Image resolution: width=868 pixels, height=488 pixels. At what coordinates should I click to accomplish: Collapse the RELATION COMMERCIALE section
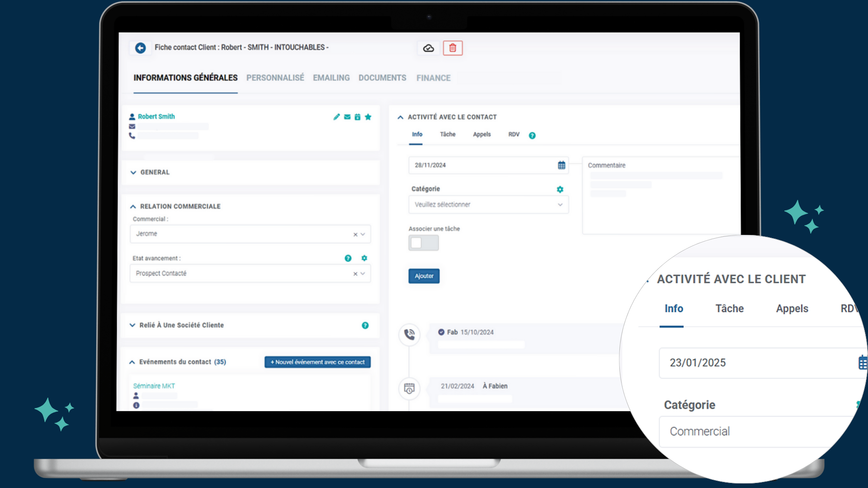click(180, 206)
